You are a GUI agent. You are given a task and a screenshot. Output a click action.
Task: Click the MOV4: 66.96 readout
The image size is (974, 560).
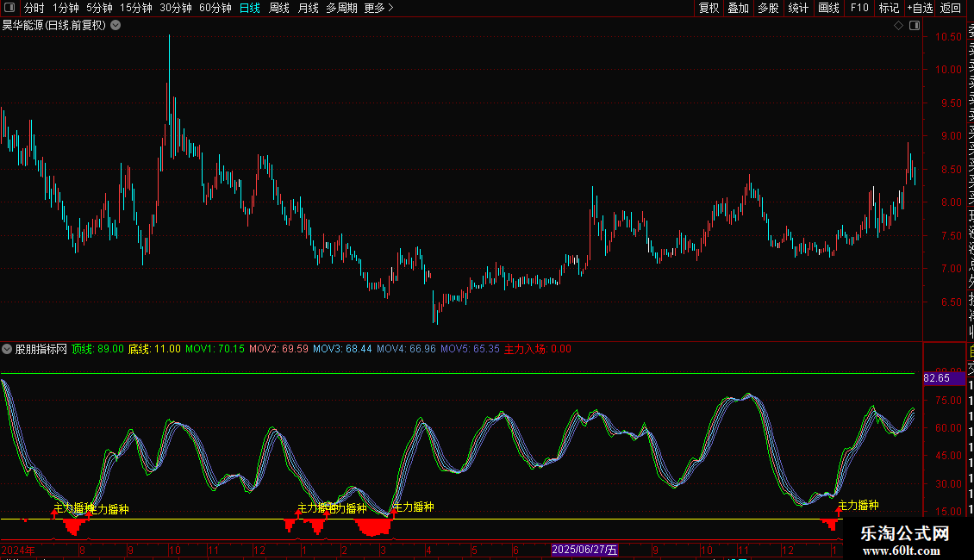(406, 349)
